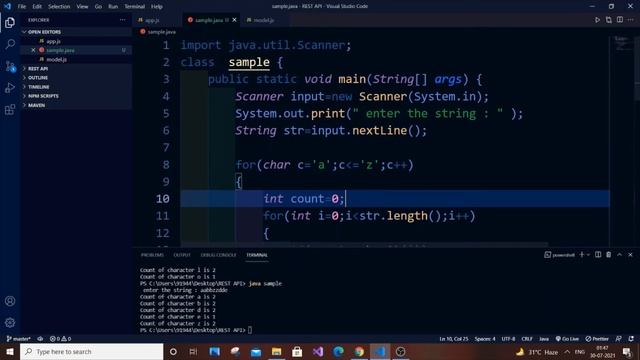Click the Go Live status button
Image resolution: width=640 pixels, height=360 pixels.
pyautogui.click(x=567, y=339)
